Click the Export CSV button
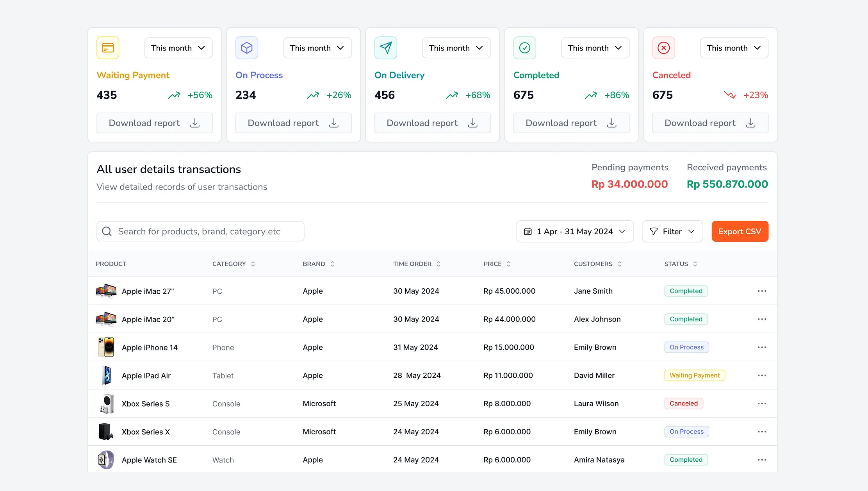 tap(740, 231)
